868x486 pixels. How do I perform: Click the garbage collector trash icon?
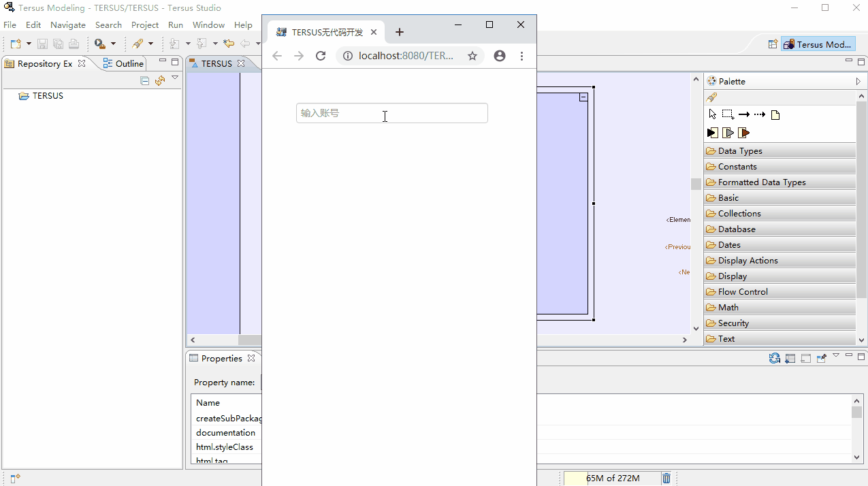(666, 479)
